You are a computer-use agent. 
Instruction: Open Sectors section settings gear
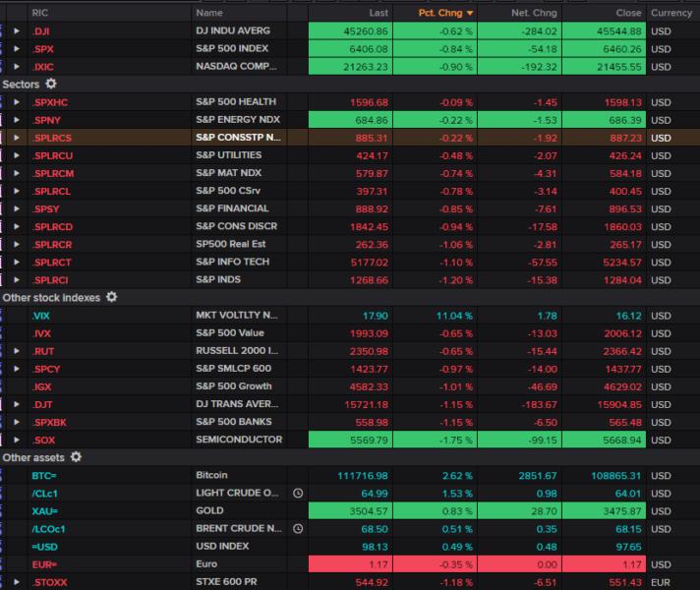click(51, 84)
